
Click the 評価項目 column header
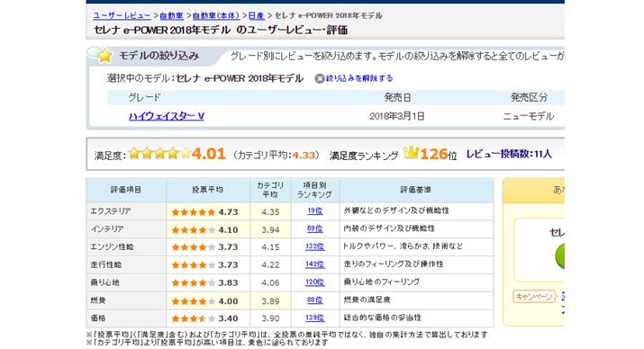[x=126, y=190]
